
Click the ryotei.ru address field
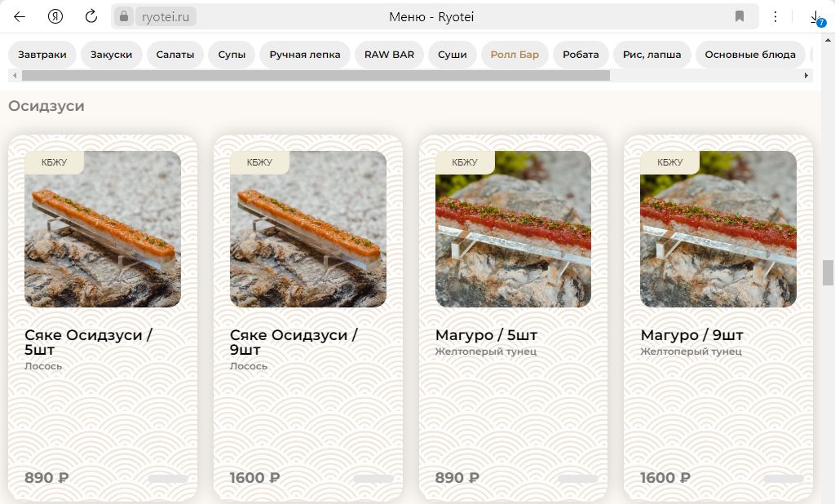166,16
